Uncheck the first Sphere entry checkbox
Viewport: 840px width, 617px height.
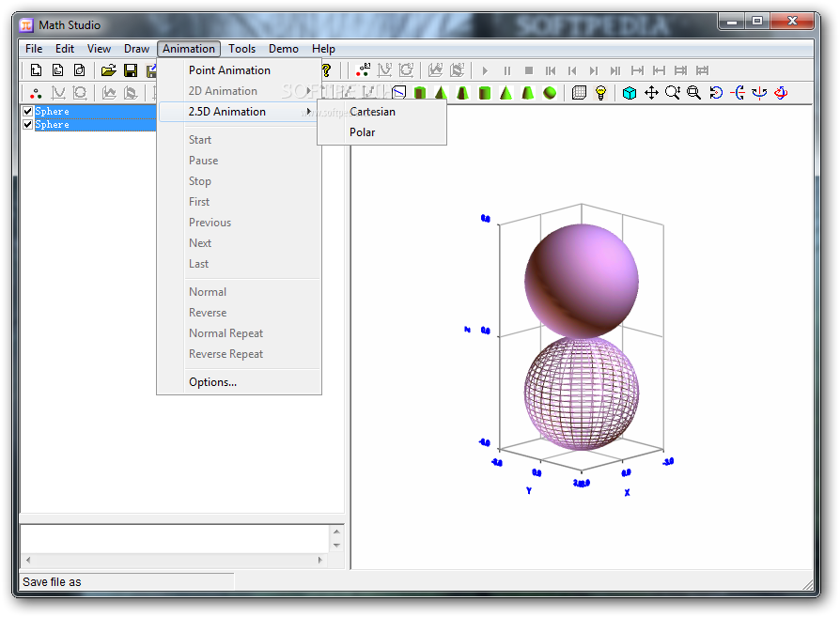(28, 112)
